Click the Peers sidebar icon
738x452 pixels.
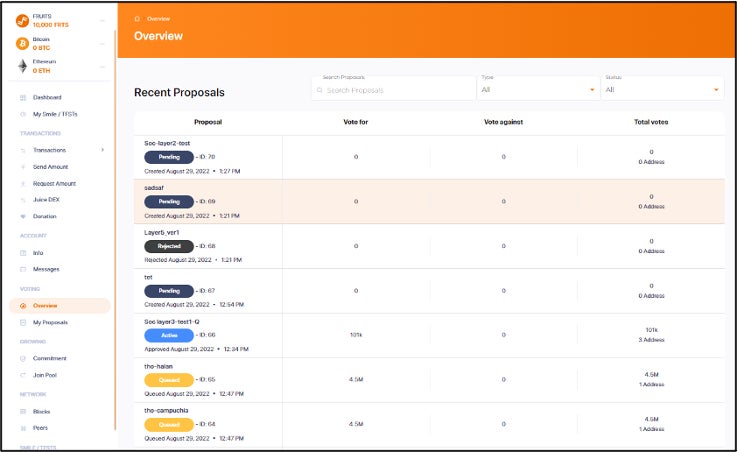click(x=23, y=428)
